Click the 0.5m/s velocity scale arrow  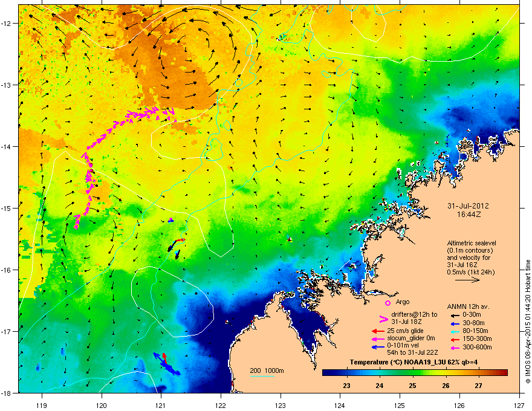pos(467,280)
